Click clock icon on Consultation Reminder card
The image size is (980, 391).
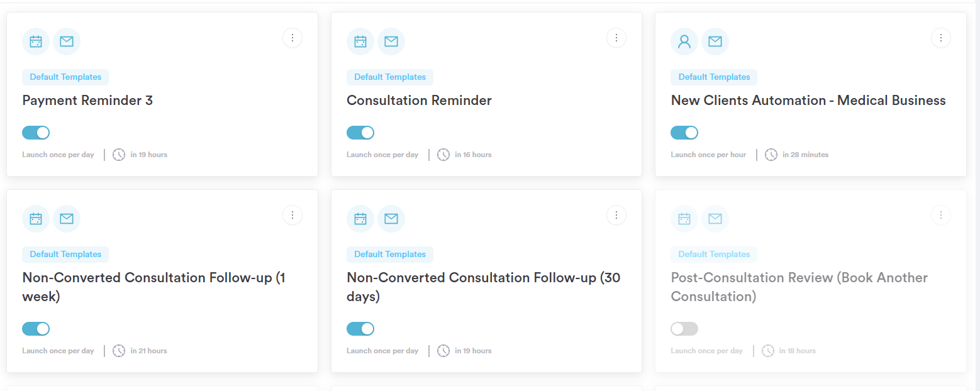tap(443, 155)
